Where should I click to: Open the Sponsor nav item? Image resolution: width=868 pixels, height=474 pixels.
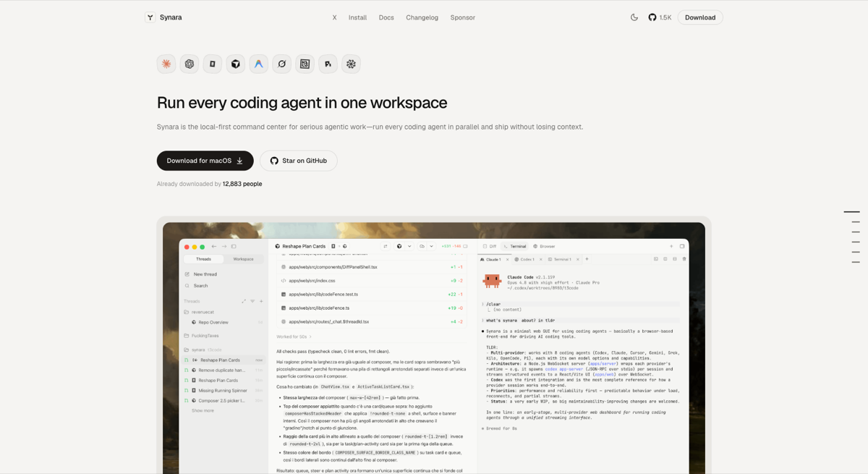click(462, 17)
